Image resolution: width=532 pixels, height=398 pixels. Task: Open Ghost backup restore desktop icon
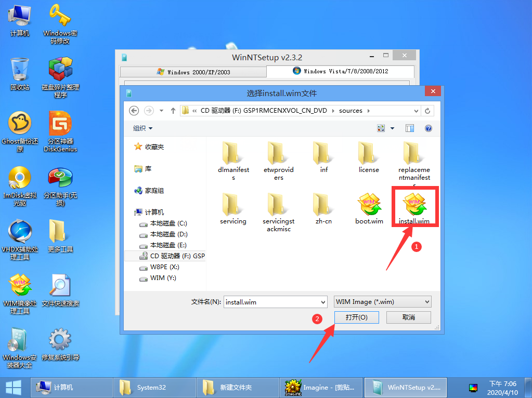coord(19,124)
